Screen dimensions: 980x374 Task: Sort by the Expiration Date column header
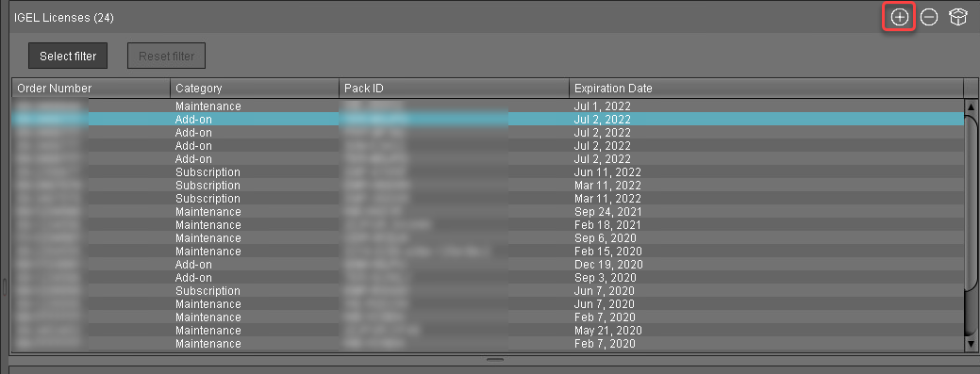(x=766, y=88)
